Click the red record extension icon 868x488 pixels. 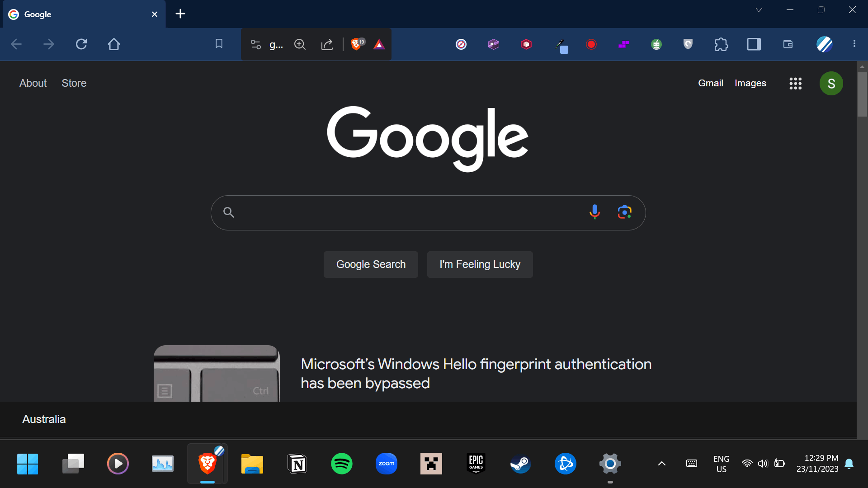(x=591, y=44)
